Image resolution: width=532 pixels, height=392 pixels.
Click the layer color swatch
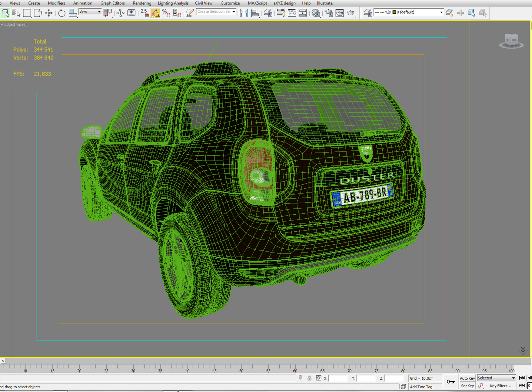(x=394, y=12)
